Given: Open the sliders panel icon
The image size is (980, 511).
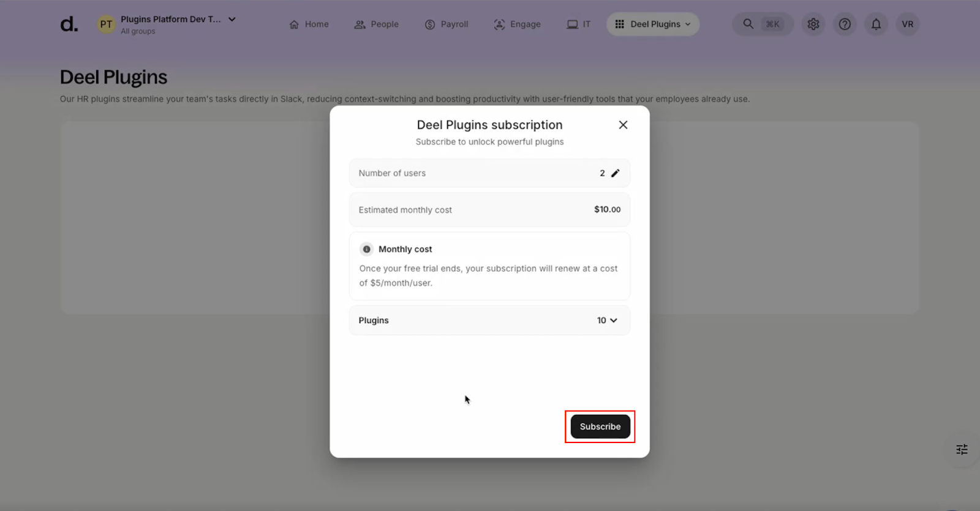Looking at the screenshot, I should click(962, 450).
